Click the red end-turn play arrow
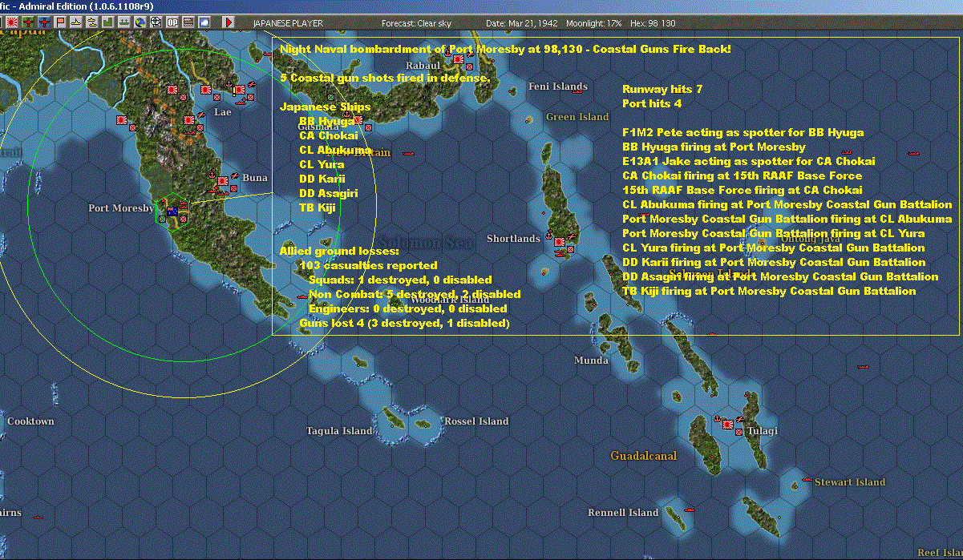This screenshot has height=560, width=963. (x=229, y=22)
